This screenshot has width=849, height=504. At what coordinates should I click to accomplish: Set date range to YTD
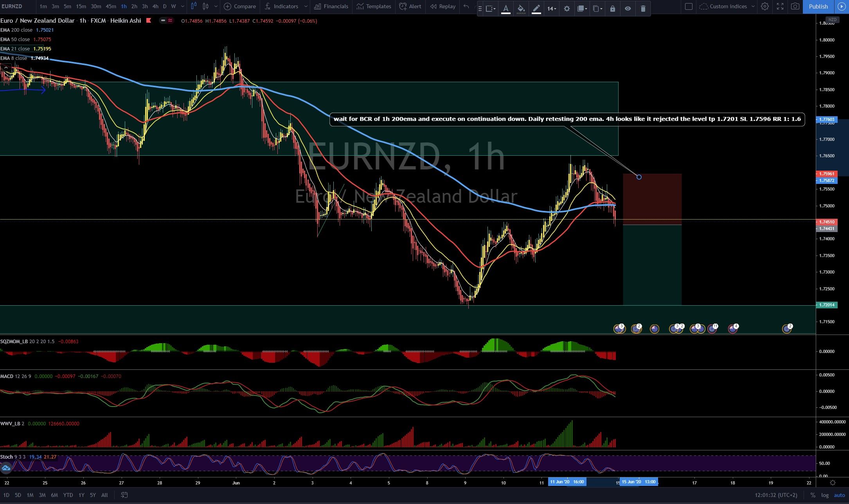pos(68,495)
